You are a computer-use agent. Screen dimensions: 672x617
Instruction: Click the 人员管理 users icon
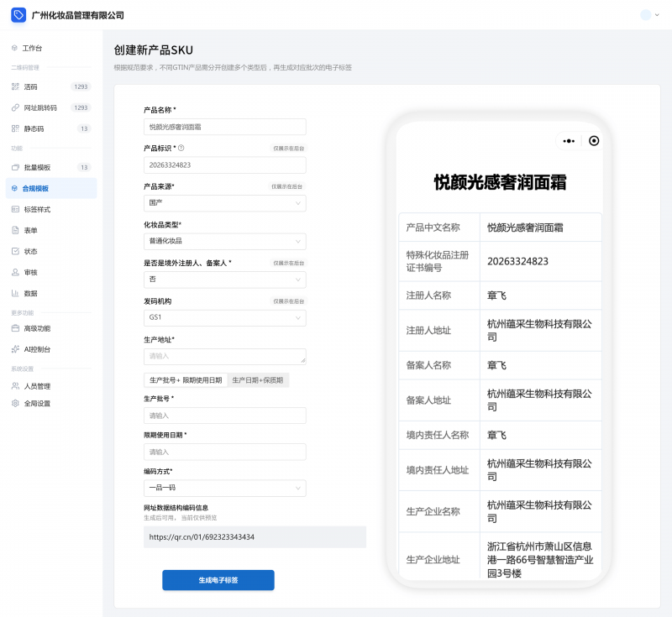pyautogui.click(x=15, y=386)
